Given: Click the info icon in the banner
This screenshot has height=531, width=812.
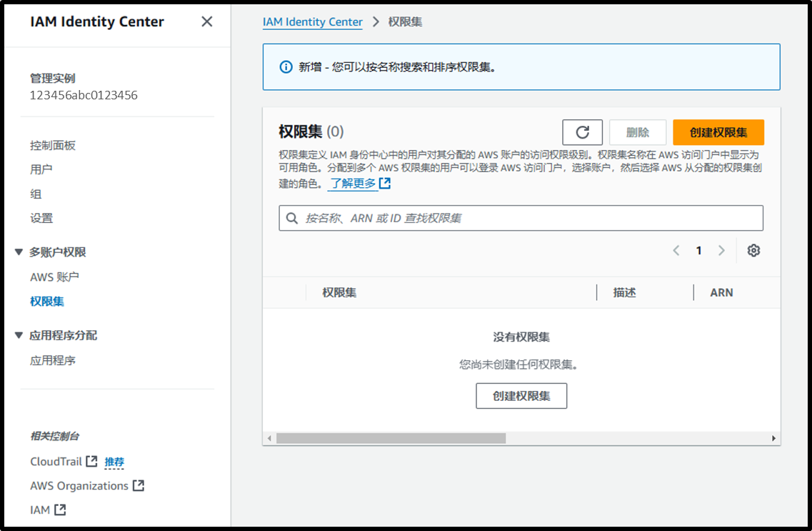Looking at the screenshot, I should [x=286, y=67].
